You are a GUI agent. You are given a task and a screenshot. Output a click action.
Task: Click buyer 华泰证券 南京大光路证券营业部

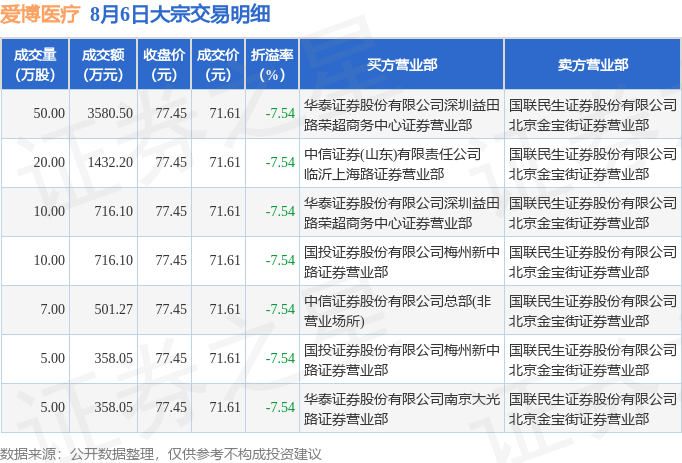401,409
